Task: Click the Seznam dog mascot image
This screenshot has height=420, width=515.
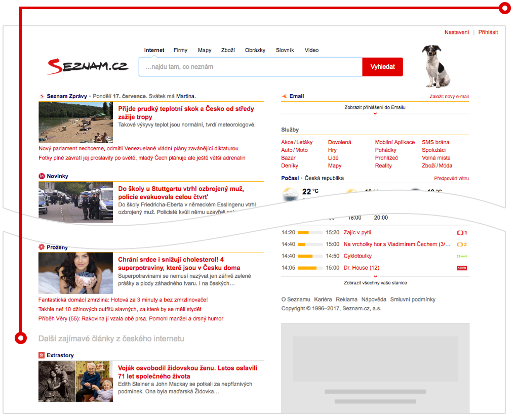Action: click(436, 66)
